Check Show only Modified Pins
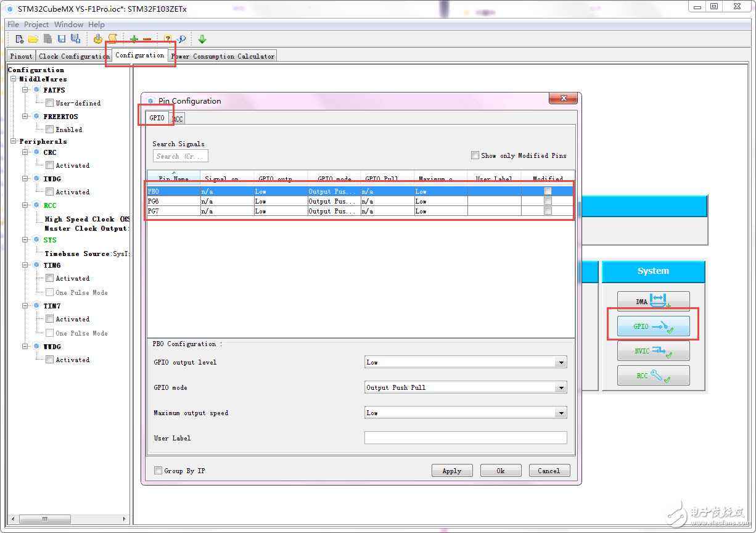 (475, 155)
